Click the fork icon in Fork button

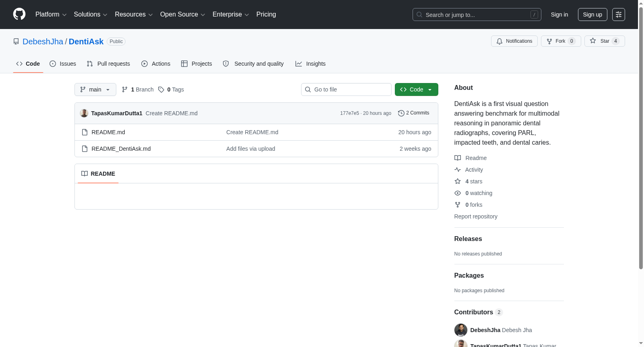pos(549,41)
